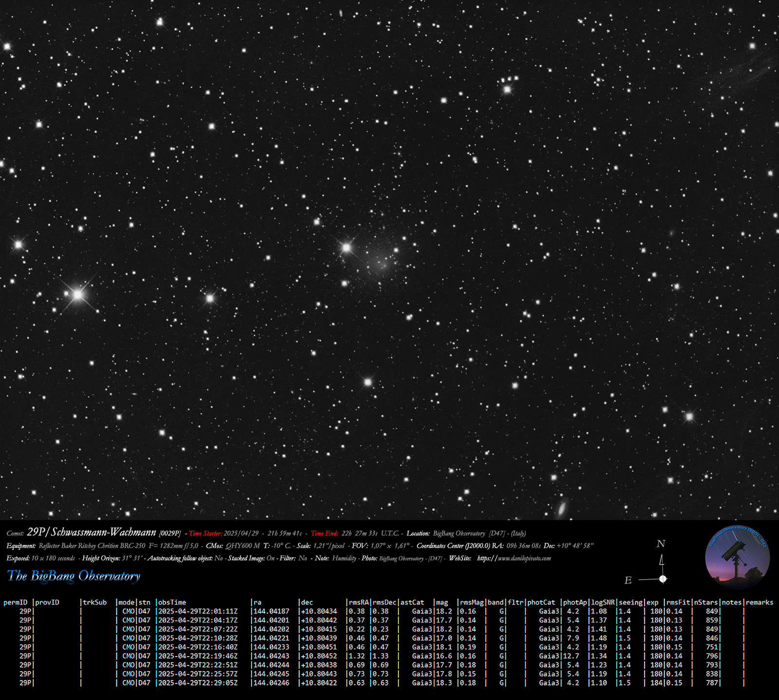Image resolution: width=779 pixels, height=700 pixels.
Task: Click the N-E compass orientation marker
Action: (647, 562)
